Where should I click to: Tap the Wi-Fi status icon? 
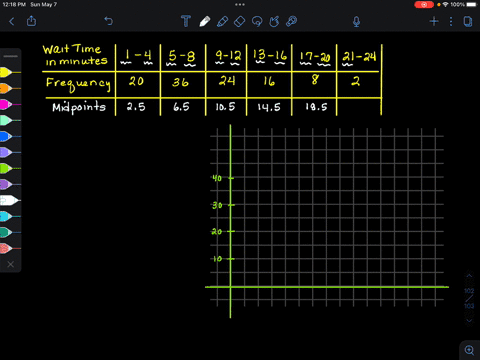tap(445, 5)
